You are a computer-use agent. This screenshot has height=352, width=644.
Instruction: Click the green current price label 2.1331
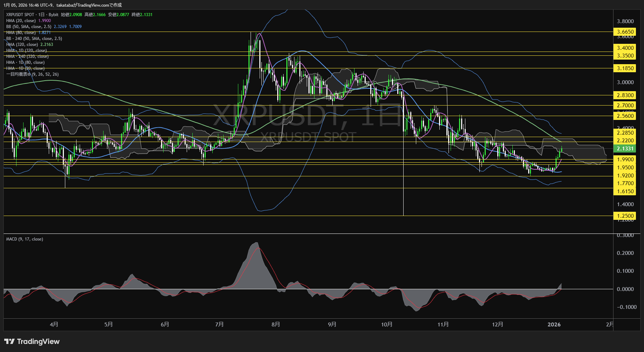[625, 149]
